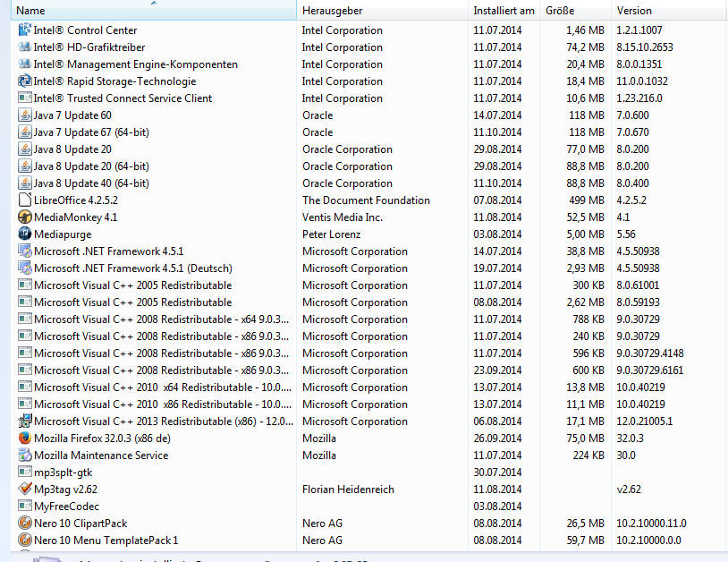Click the mp3splt-gtk icon
Viewport: 728px width, 562px height.
pos(25,472)
